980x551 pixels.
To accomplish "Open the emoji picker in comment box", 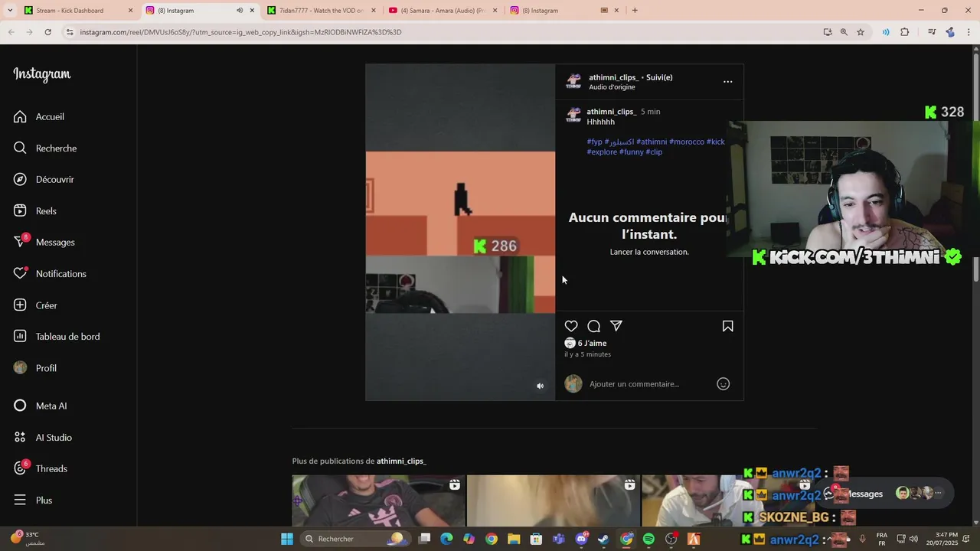I will coord(723,384).
